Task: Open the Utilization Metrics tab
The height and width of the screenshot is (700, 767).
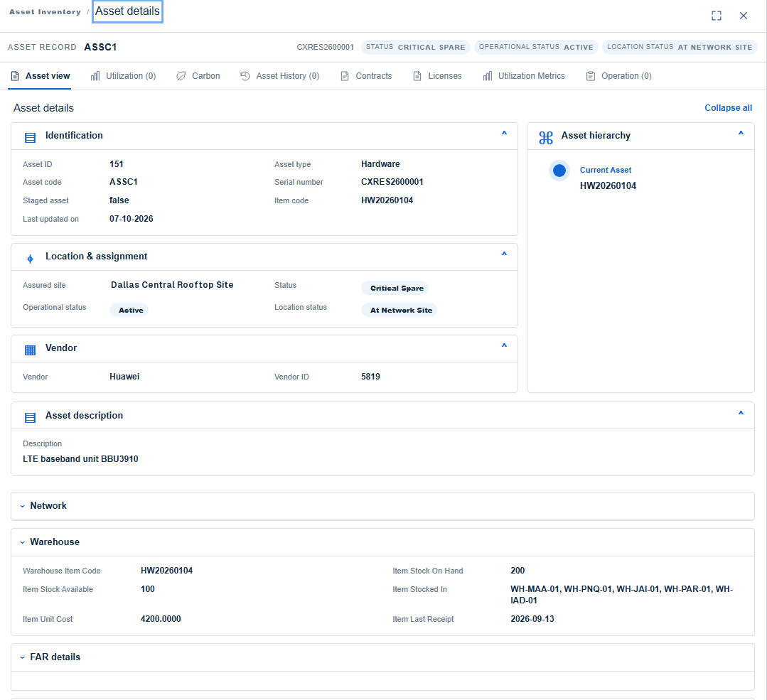Action: click(x=524, y=76)
